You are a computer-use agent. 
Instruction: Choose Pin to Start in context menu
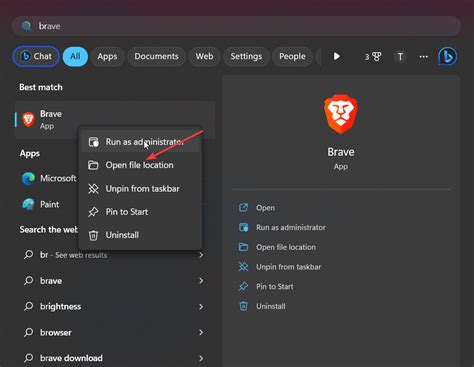coord(140,212)
